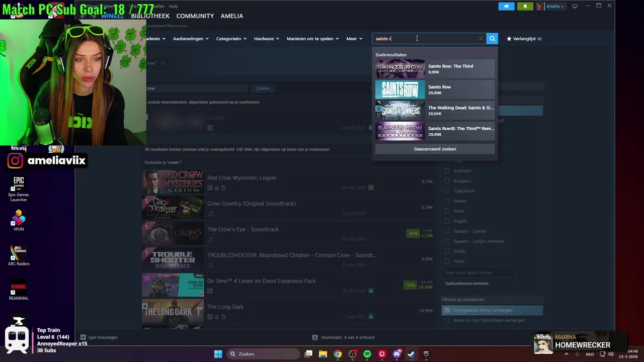Open Discord from the taskbar
Viewport: 644px width, 362px height.
tap(396, 354)
